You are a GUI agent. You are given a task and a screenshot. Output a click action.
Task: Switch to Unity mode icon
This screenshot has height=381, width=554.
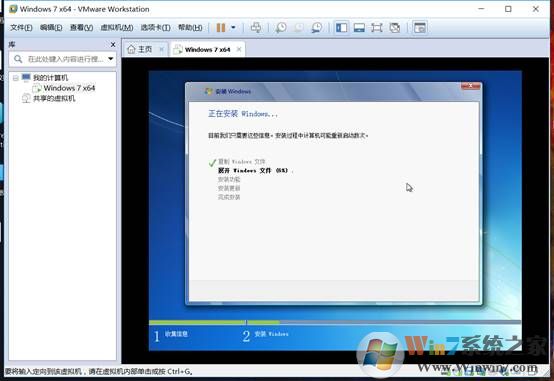point(395,28)
